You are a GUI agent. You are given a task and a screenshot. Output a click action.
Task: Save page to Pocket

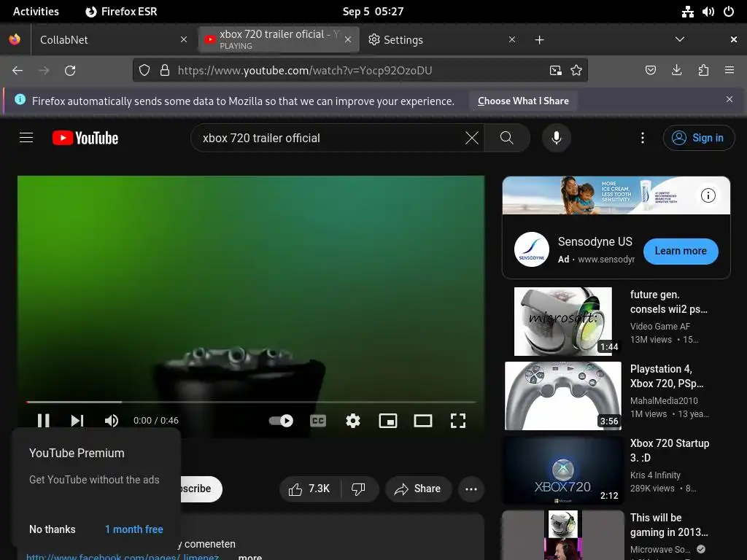(x=650, y=71)
